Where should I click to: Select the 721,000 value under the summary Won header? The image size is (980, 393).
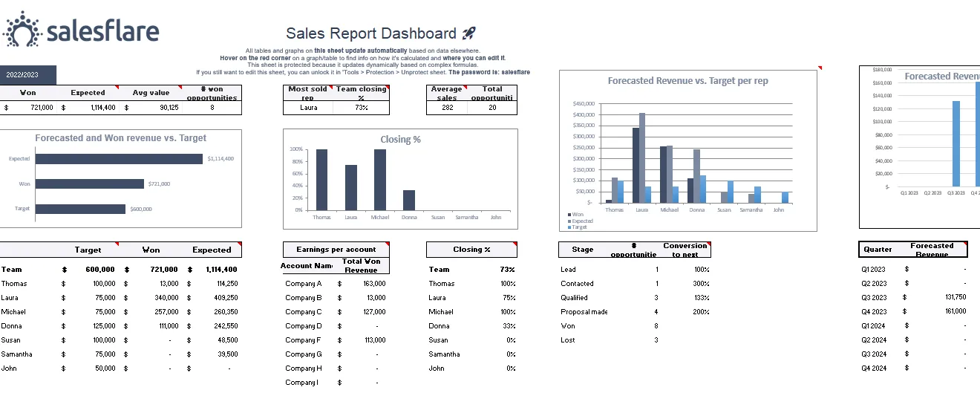click(27, 108)
